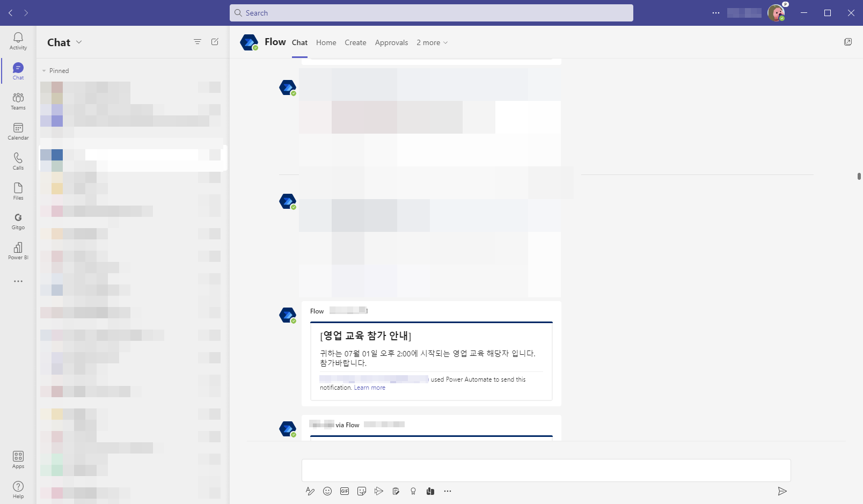Click the conversation scrollbar thumb
Screen dimensions: 863x504
click(x=859, y=176)
